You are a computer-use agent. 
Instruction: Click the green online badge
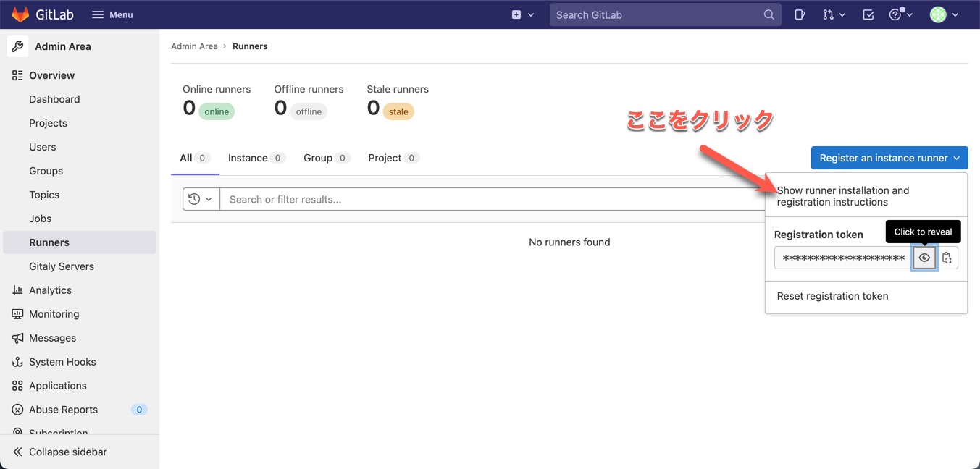[217, 111]
